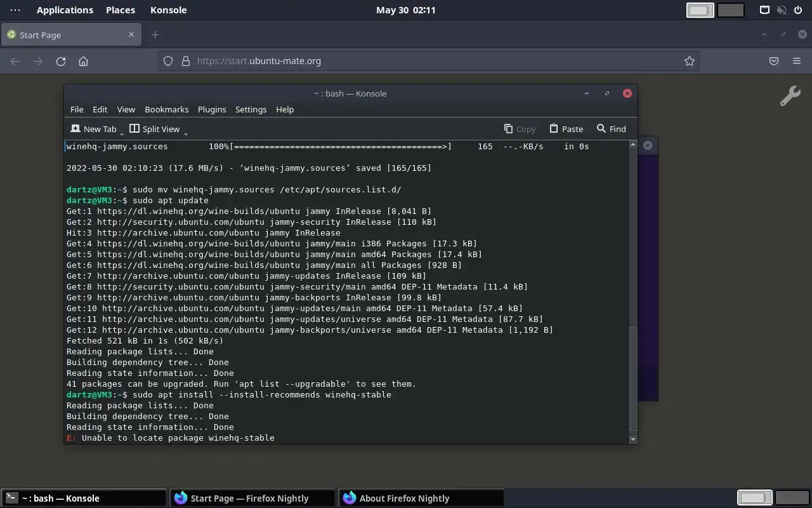The image size is (812, 508).
Task: Click Split View in Konsole toolbar
Action: 155,129
